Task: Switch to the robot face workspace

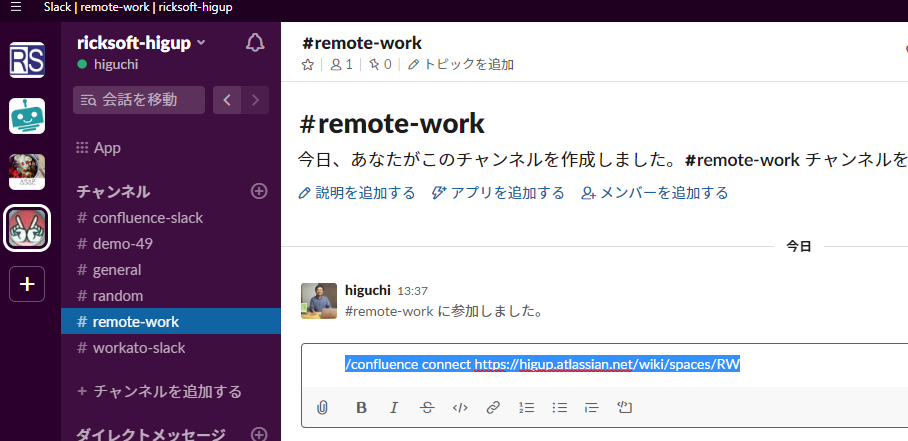Action: [x=27, y=116]
